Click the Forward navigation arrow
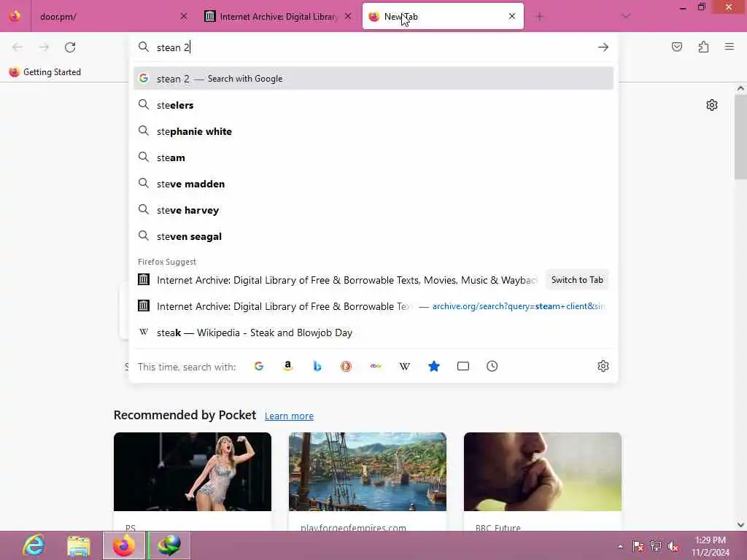 [44, 47]
